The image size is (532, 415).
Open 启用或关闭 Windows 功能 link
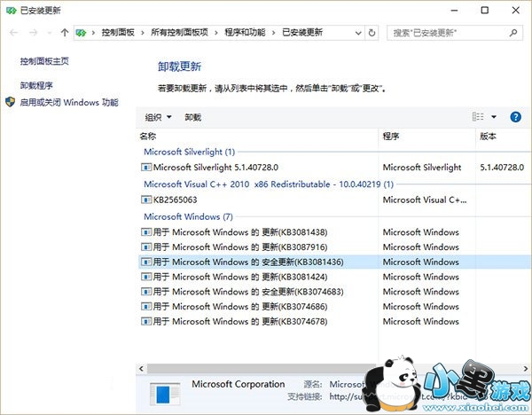[69, 102]
